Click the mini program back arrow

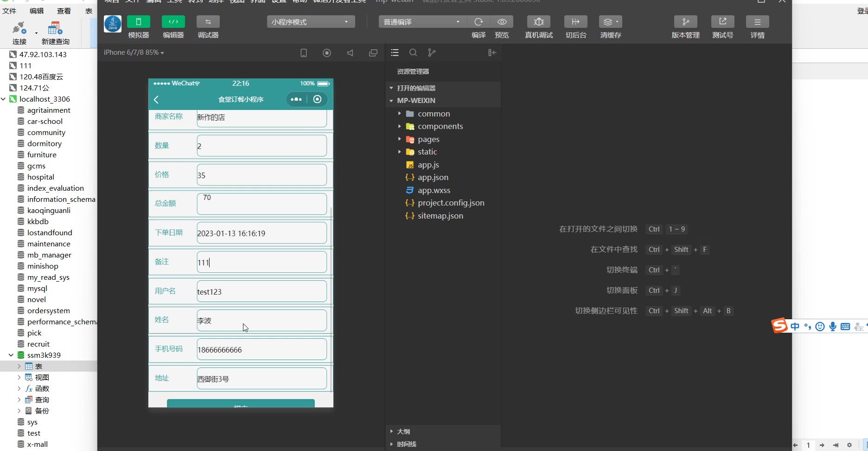pyautogui.click(x=157, y=100)
